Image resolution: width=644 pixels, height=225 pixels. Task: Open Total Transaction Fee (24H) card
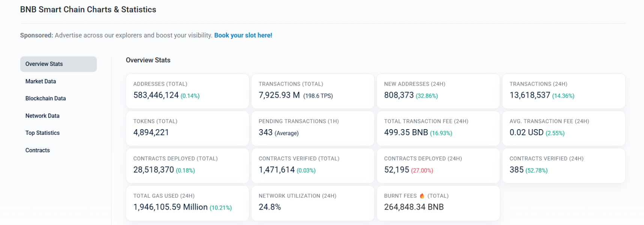pyautogui.click(x=438, y=128)
